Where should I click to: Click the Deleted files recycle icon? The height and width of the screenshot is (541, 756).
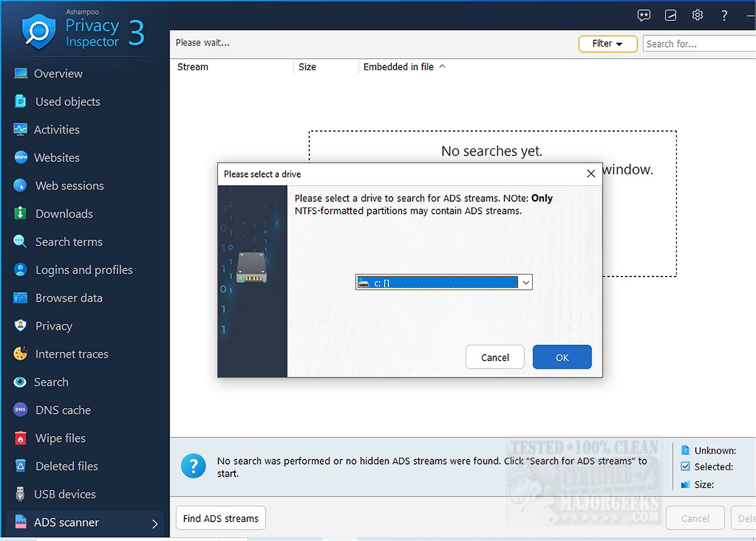point(21,466)
